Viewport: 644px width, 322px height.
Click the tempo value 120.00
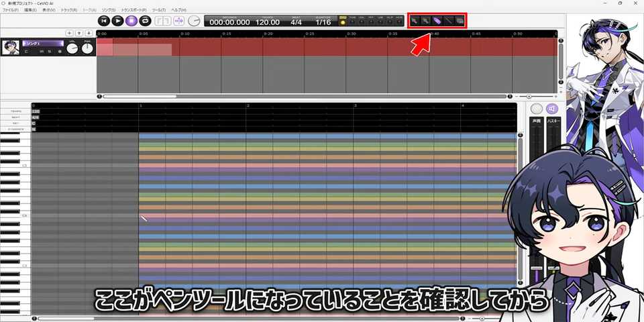268,22
